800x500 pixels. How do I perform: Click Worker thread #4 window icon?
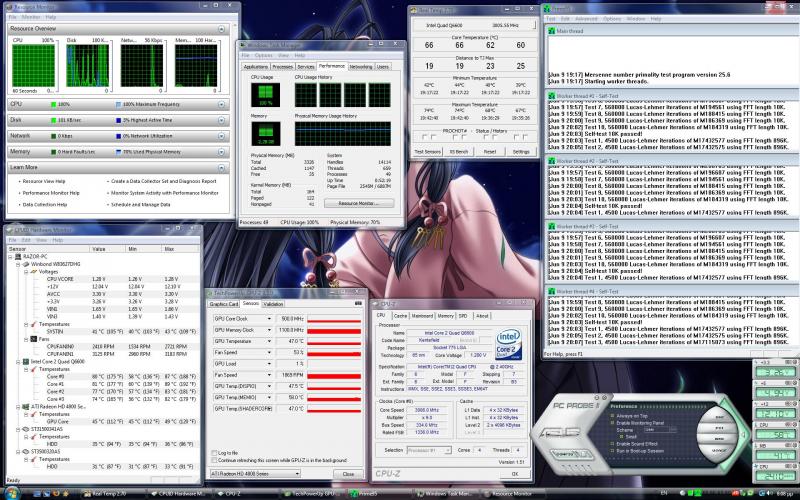[x=552, y=291]
